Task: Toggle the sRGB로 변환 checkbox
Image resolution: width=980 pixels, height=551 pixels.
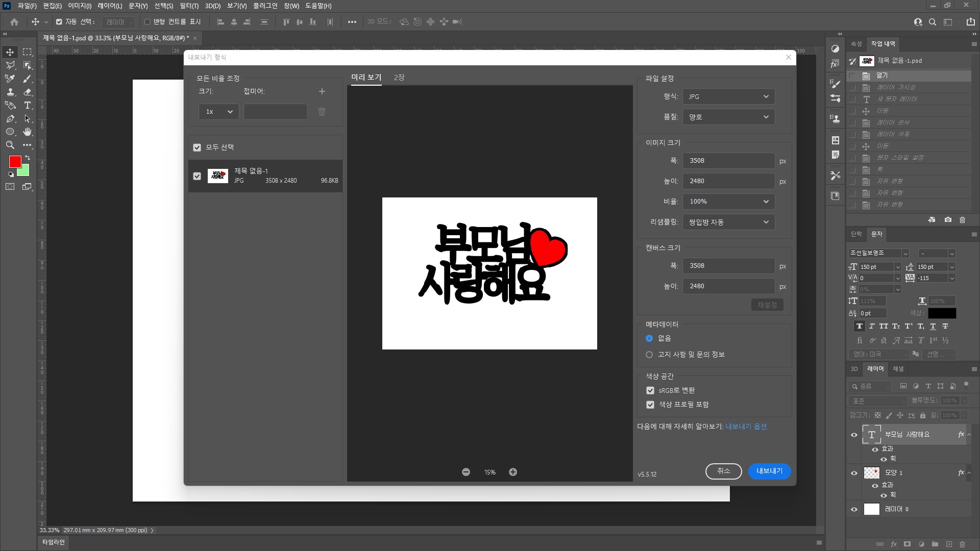Action: tap(650, 390)
